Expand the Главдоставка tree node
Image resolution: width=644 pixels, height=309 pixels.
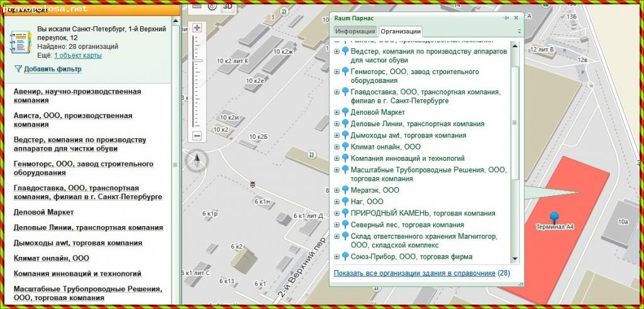point(336,92)
